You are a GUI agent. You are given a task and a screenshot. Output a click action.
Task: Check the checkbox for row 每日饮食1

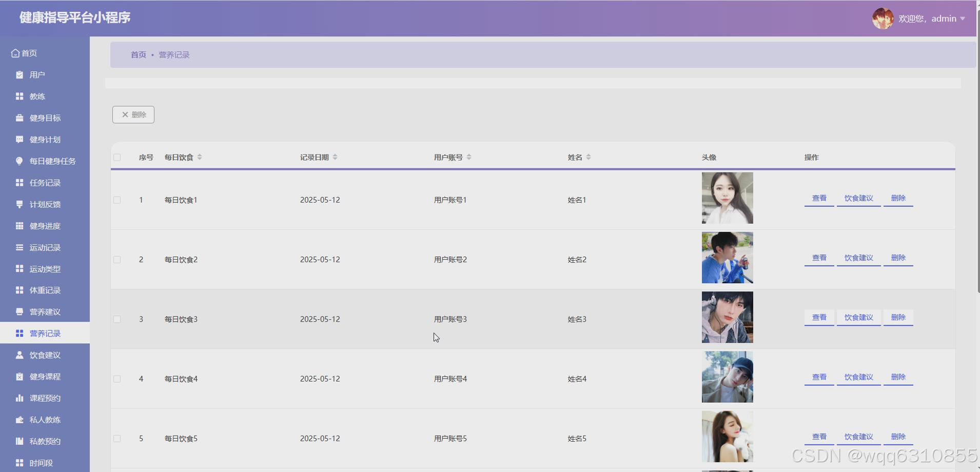click(x=117, y=200)
